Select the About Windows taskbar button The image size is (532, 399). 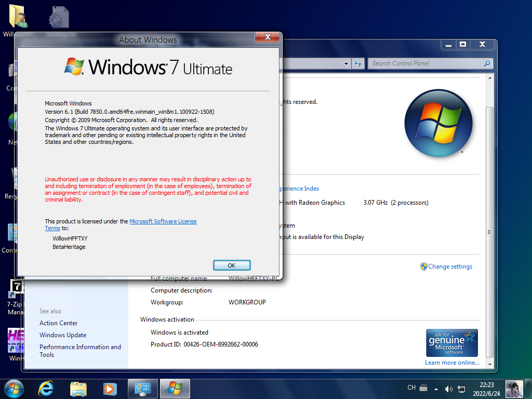pos(175,389)
